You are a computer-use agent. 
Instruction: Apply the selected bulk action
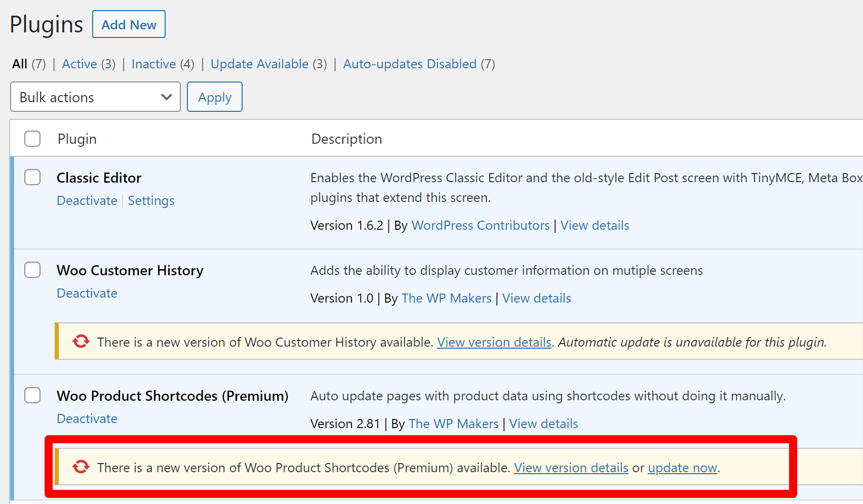[x=215, y=97]
